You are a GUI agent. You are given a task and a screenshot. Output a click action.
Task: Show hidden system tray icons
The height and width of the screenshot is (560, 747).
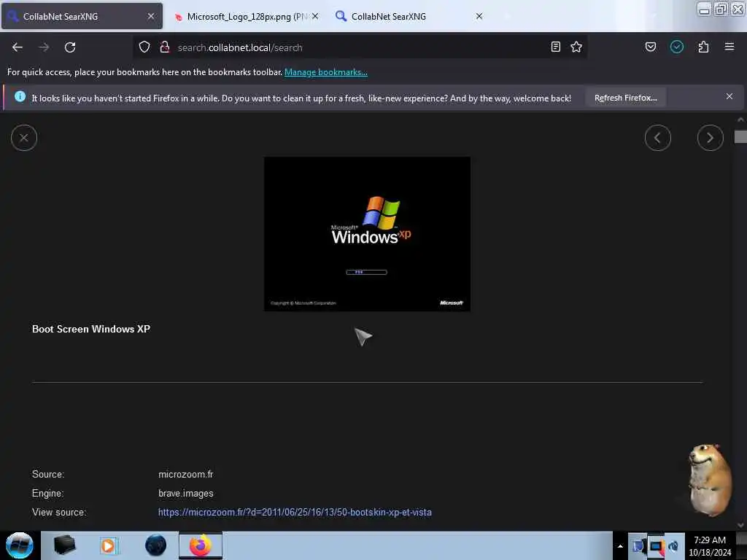[x=620, y=546]
